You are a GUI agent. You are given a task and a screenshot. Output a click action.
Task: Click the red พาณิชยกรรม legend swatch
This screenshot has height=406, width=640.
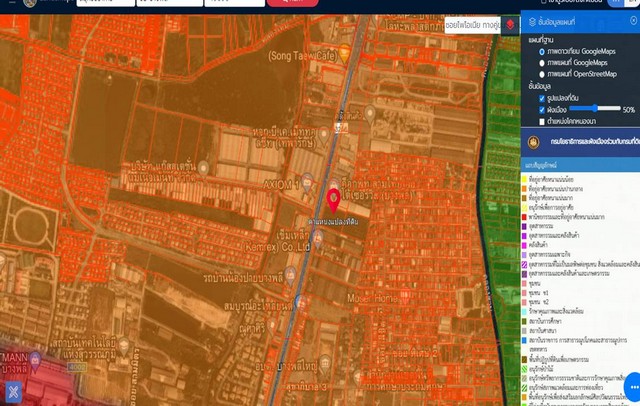click(x=524, y=217)
